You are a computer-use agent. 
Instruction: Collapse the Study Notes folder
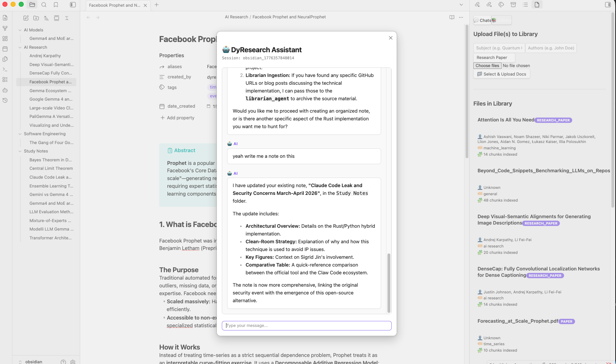point(20,151)
